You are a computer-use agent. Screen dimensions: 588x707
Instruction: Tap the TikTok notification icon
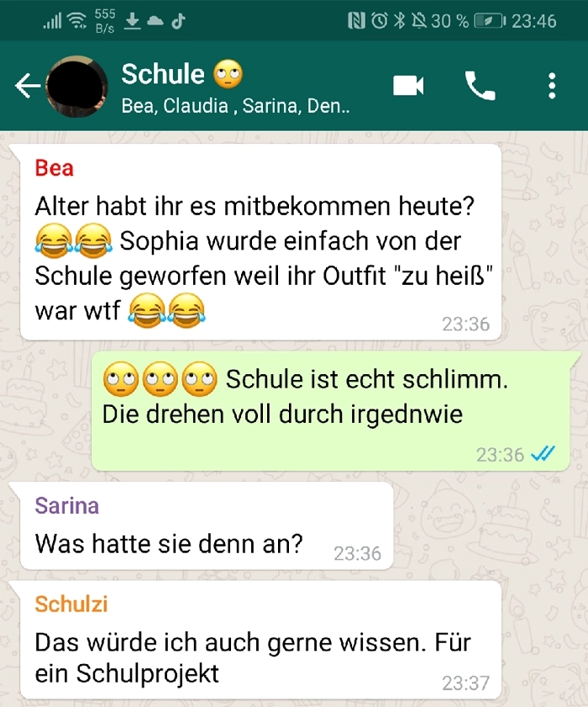click(178, 21)
